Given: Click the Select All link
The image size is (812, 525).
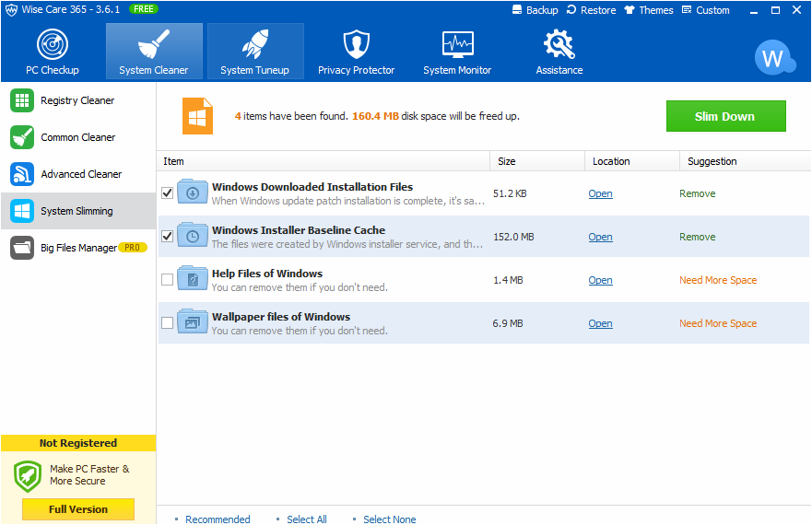Looking at the screenshot, I should [x=307, y=519].
